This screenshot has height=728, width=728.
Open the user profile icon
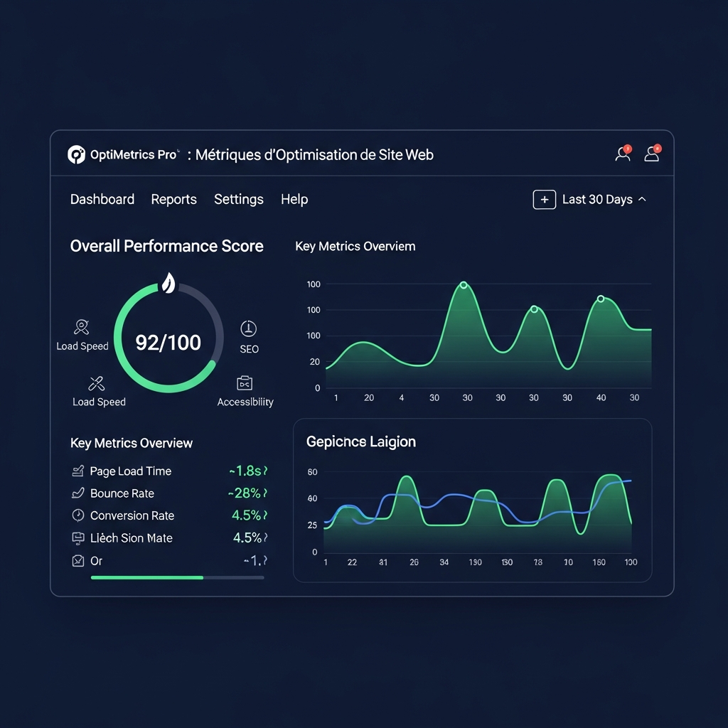651,153
